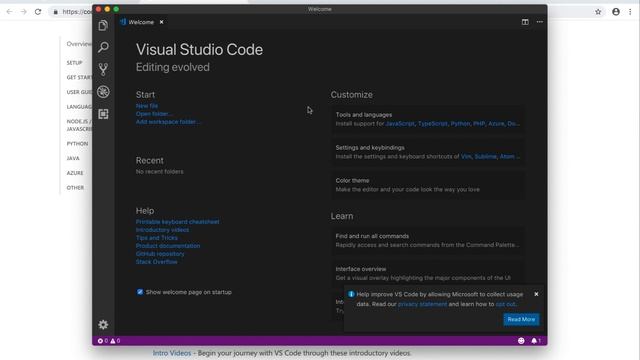Click the browser address bar URL
Image resolution: width=640 pixels, height=360 pixels.
[77, 12]
